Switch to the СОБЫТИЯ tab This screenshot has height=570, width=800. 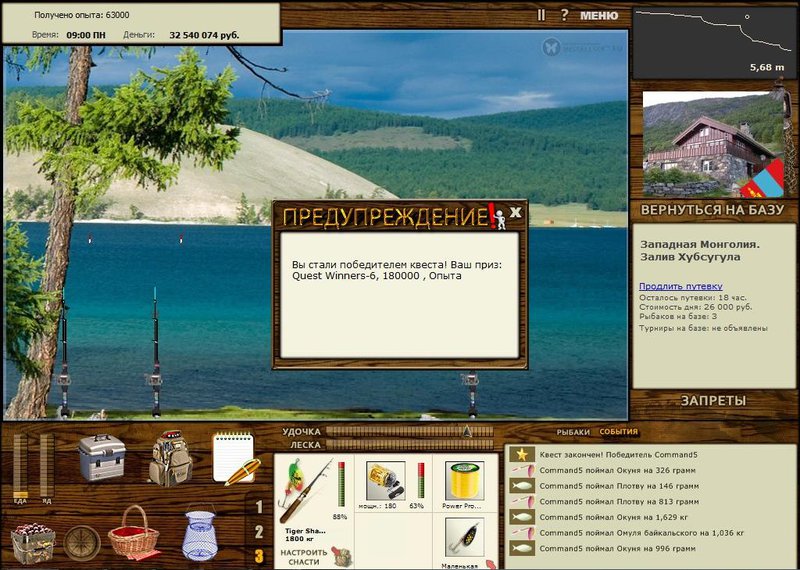point(618,432)
